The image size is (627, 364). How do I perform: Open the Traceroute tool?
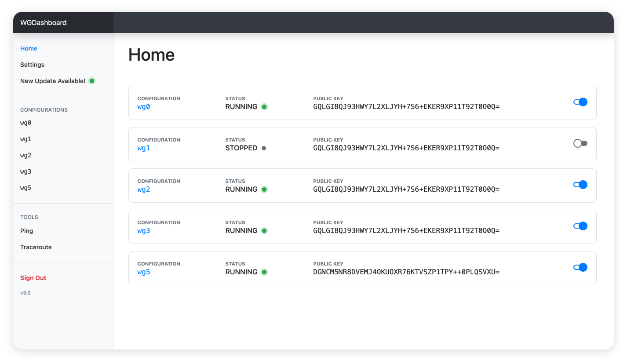coord(36,247)
